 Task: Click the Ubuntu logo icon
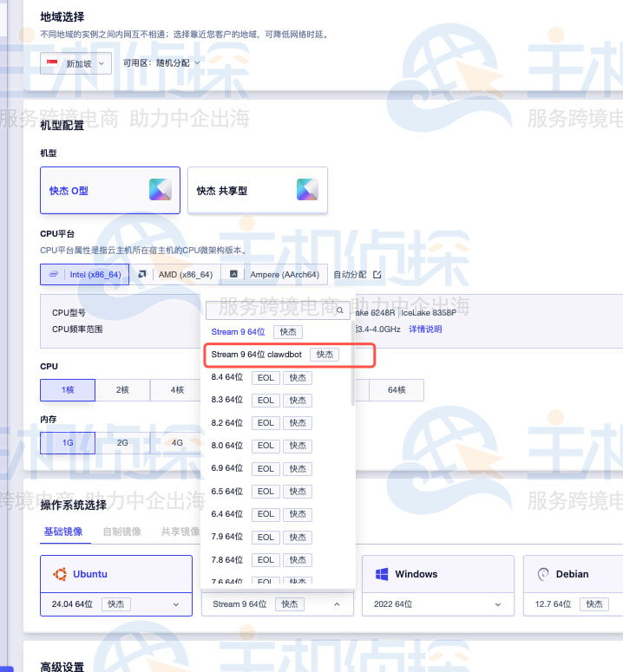[x=61, y=574]
